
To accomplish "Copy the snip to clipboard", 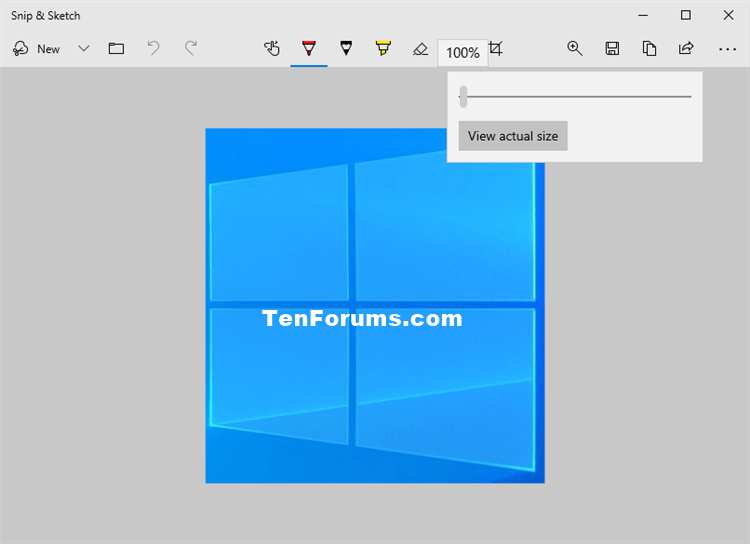I will [x=649, y=48].
